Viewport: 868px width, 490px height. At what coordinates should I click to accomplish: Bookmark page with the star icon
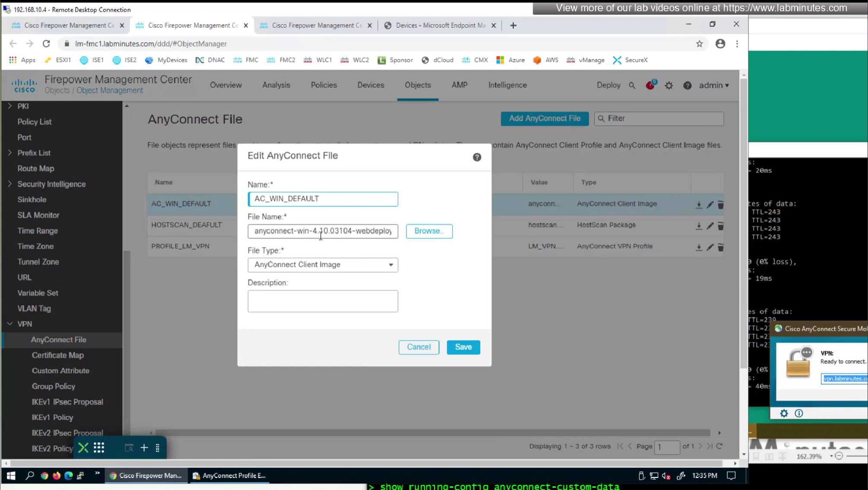pos(699,44)
